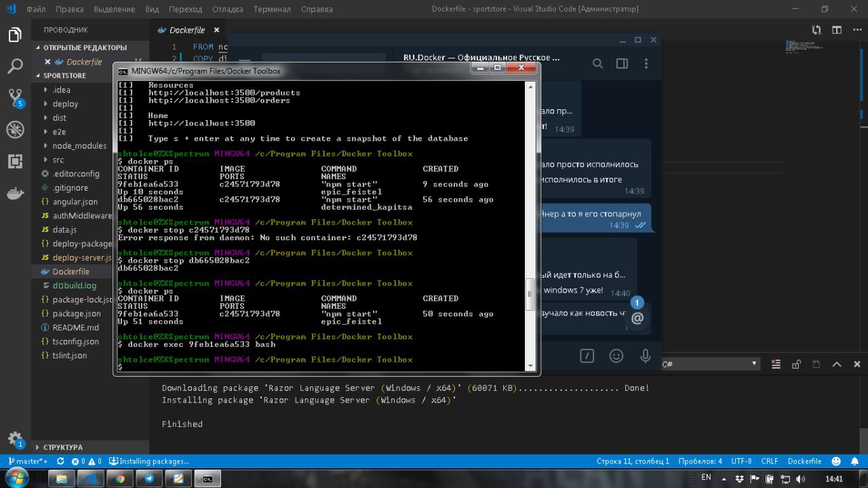The height and width of the screenshot is (488, 868).
Task: Synchronize changes icon in status bar
Action: point(60,462)
